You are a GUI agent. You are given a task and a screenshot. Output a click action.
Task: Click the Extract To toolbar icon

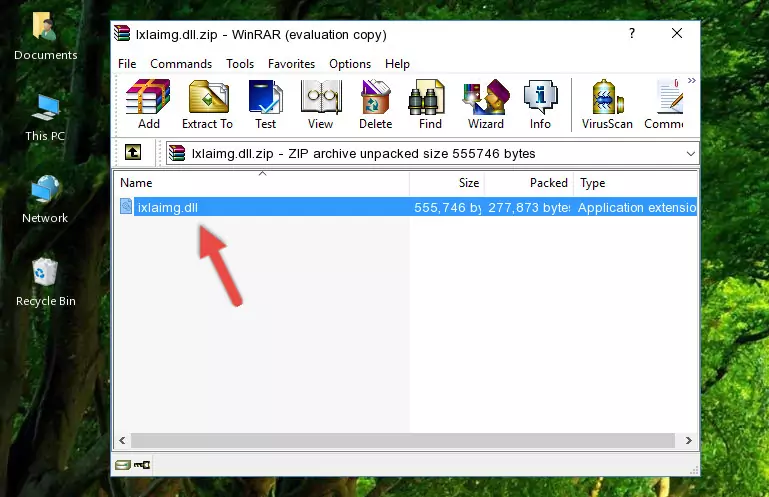pos(207,104)
